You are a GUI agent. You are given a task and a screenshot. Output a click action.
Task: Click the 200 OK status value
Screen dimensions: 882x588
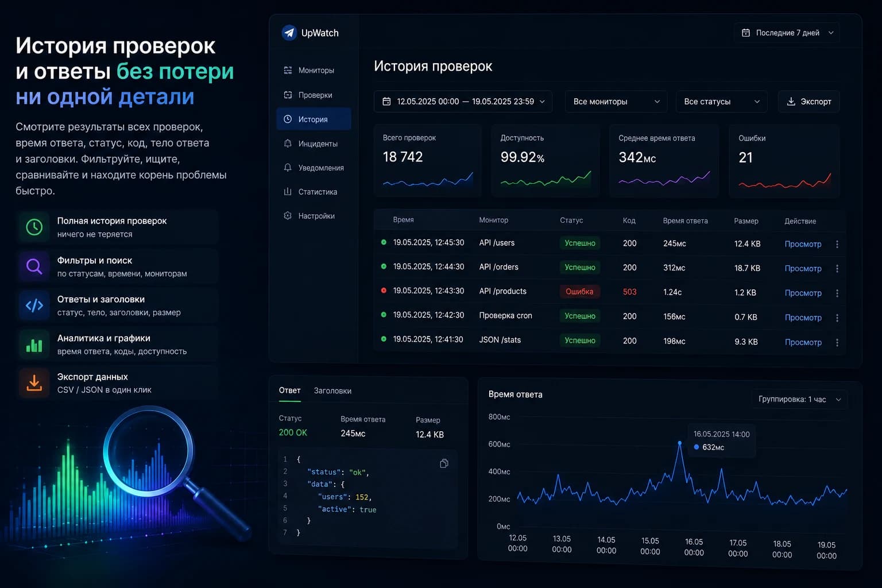click(293, 432)
